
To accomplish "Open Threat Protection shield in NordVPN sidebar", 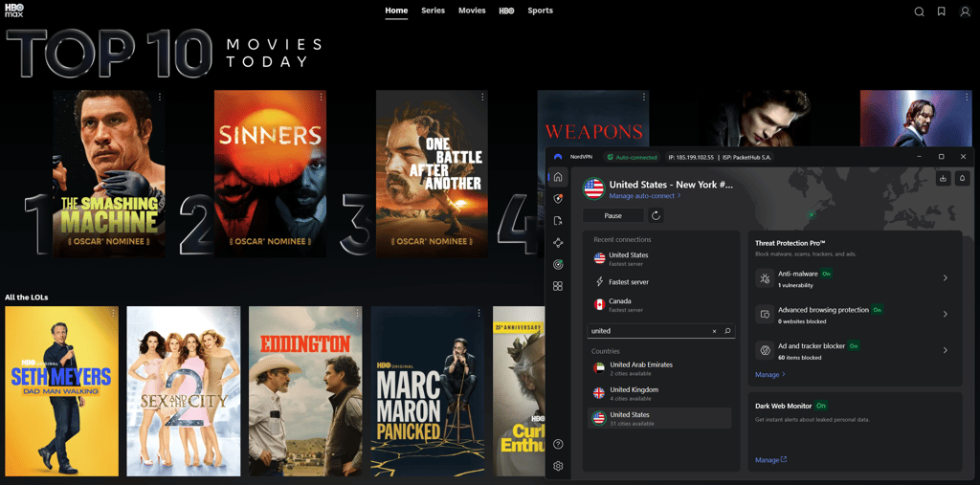I will tap(558, 199).
